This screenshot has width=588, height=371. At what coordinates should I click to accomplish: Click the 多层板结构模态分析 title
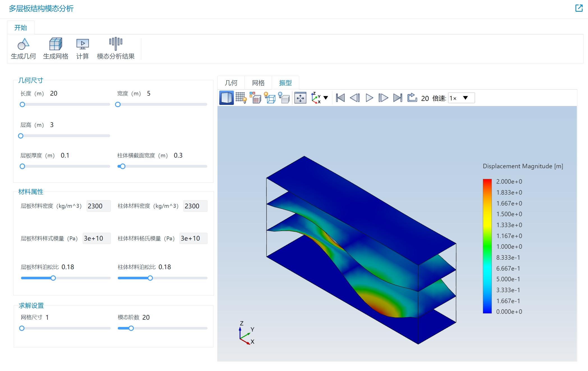click(x=41, y=8)
